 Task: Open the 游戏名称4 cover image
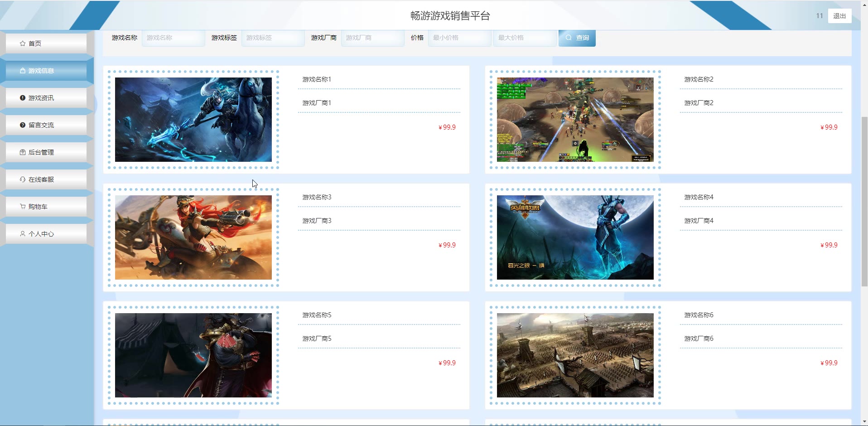point(575,237)
